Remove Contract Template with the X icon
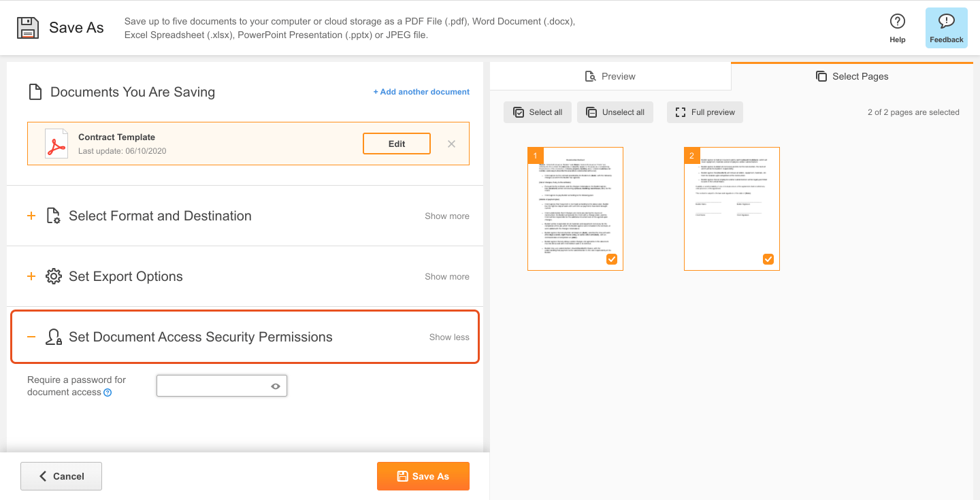This screenshot has width=980, height=500. tap(451, 144)
